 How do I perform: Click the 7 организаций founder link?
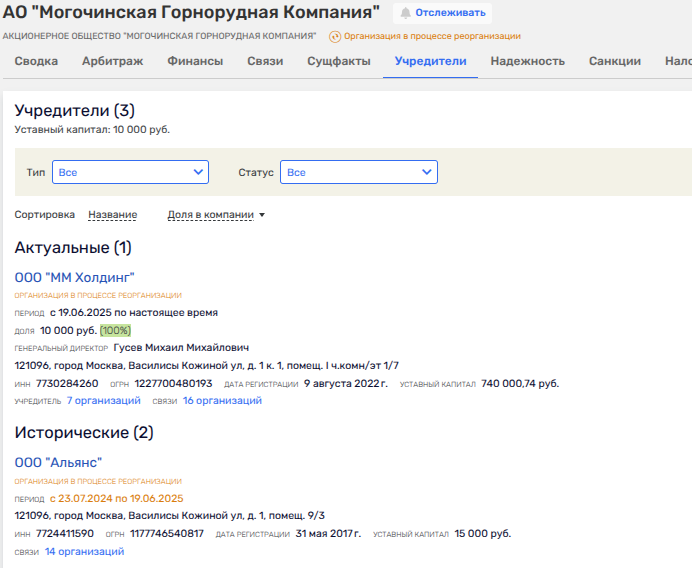click(x=103, y=400)
